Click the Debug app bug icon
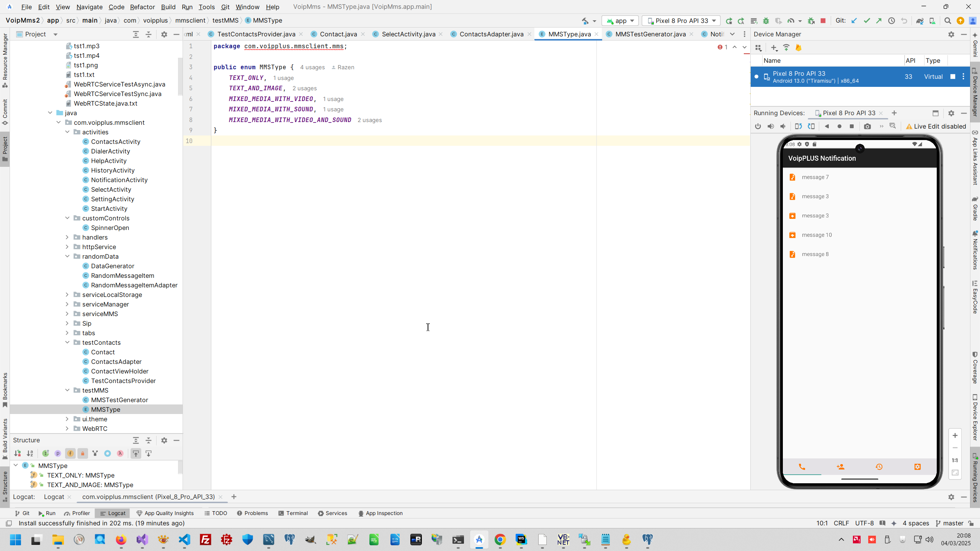The height and width of the screenshot is (551, 980). click(766, 21)
